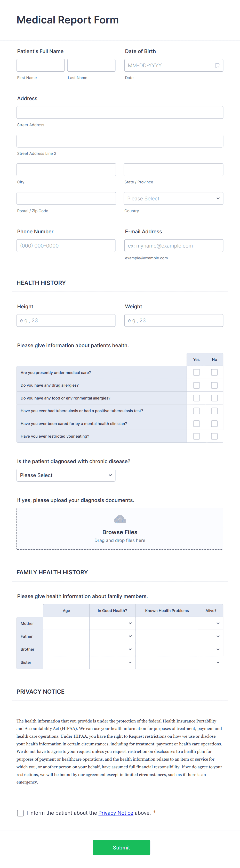The height and width of the screenshot is (868, 240).
Task: Open the Privacy Notice link
Action: pyautogui.click(x=116, y=813)
